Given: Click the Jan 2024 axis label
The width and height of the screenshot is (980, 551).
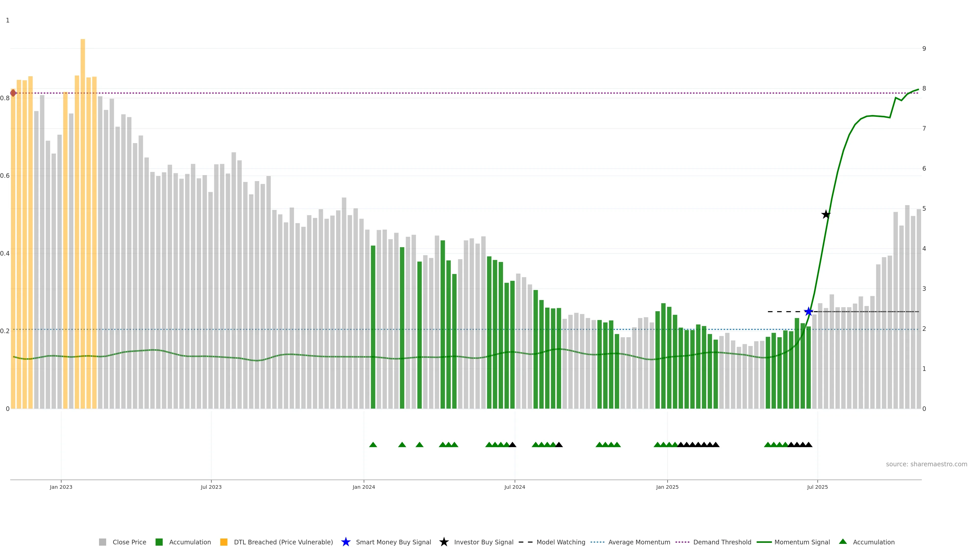Looking at the screenshot, I should (x=364, y=487).
